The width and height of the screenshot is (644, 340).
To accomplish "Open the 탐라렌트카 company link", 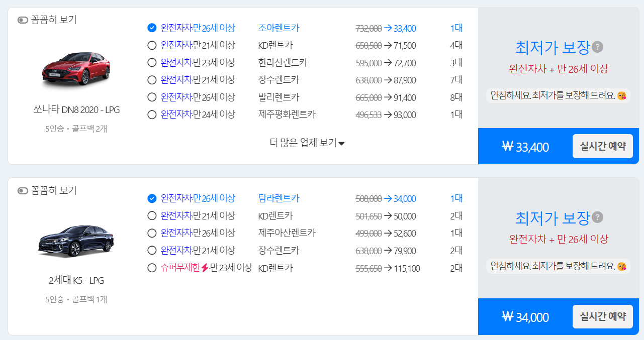I will 279,198.
